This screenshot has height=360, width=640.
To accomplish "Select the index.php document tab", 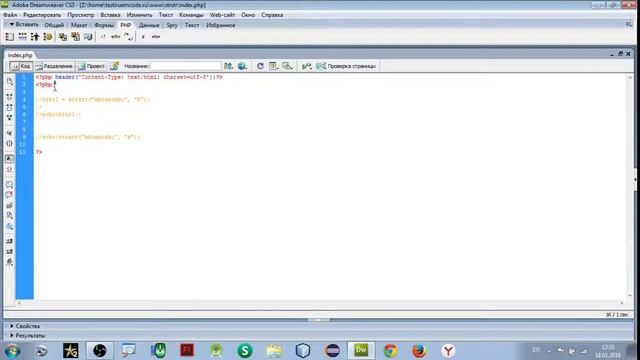I will 20,55.
